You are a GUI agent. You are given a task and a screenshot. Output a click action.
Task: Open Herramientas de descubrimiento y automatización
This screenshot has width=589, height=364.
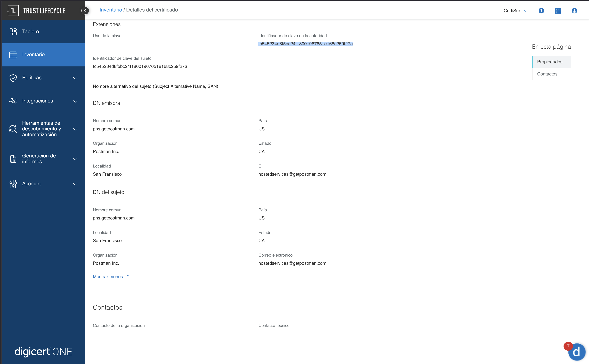click(43, 129)
